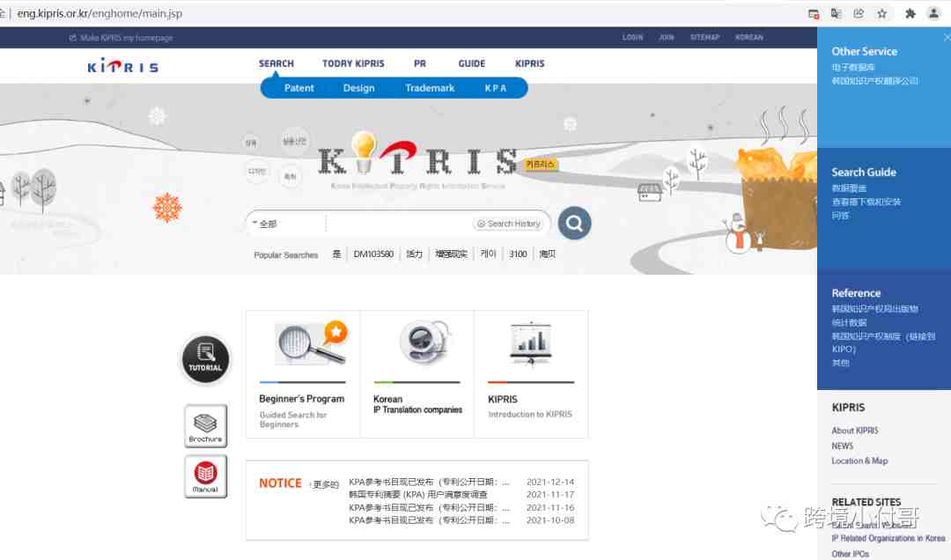Open the TODAY KIPRIS menu
Viewport: 951px width, 560px height.
click(x=353, y=63)
